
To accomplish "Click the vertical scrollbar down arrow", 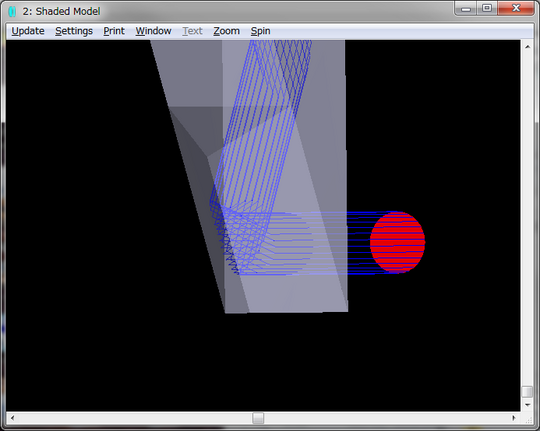I will tap(528, 405).
